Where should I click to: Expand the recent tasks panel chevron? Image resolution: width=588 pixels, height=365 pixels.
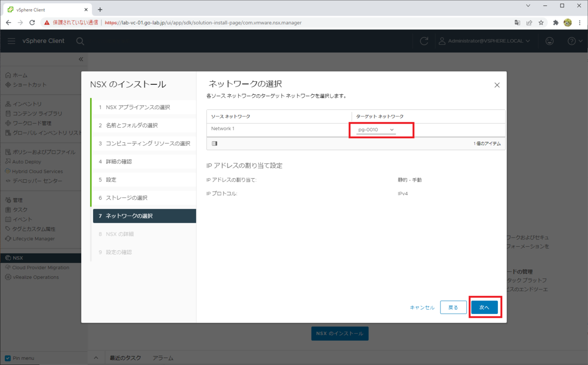tap(96, 358)
